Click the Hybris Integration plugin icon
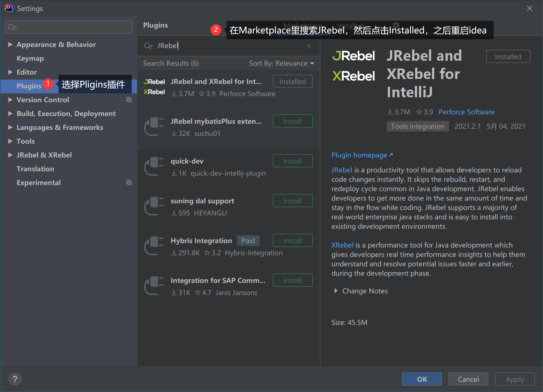543x392 pixels. click(x=154, y=246)
